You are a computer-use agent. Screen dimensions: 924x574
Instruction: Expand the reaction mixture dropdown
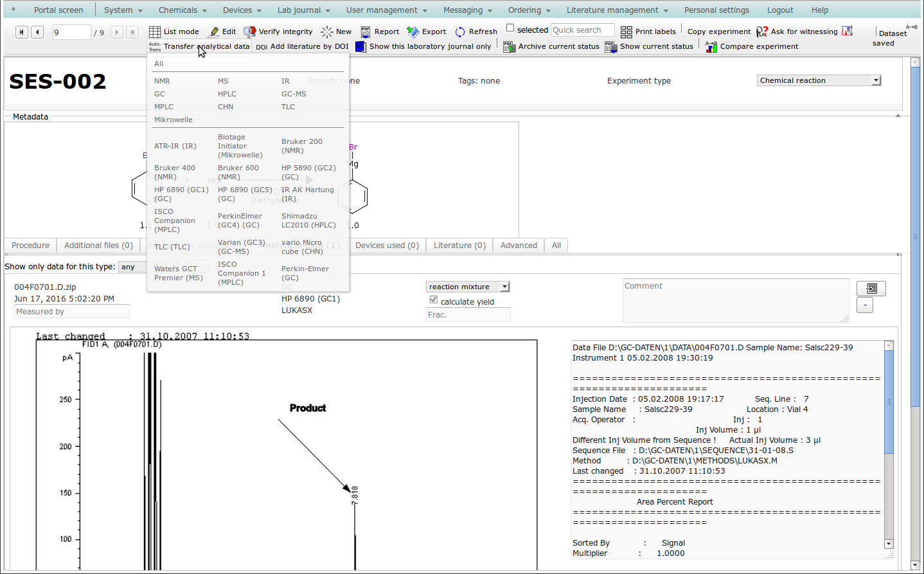505,287
